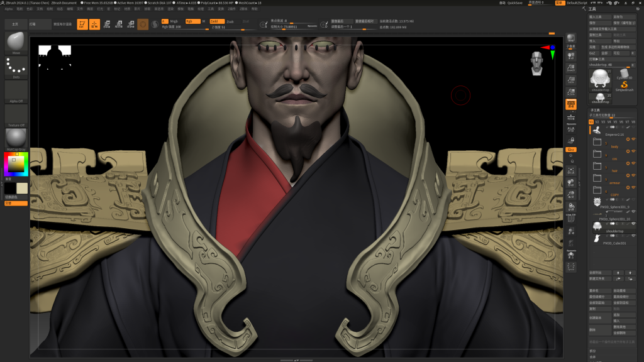This screenshot has height=362, width=644.
Task: Click the 主页 home button
Action: tap(15, 25)
